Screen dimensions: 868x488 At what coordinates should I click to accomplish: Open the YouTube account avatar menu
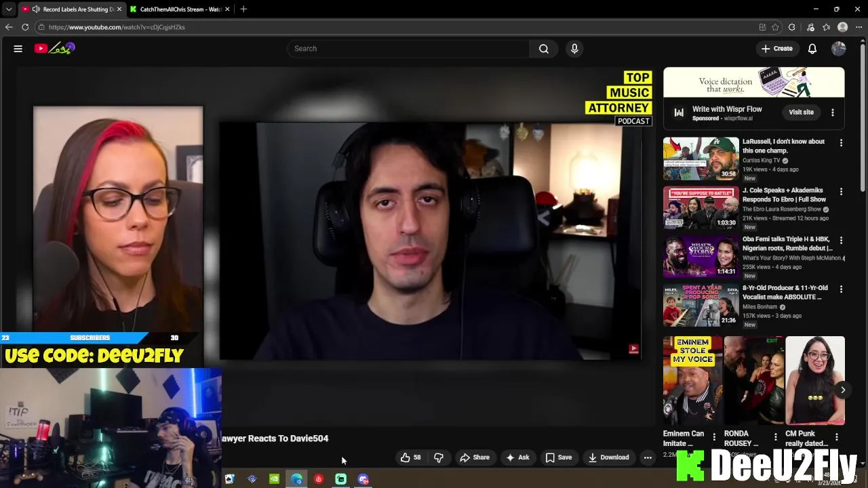click(x=839, y=49)
